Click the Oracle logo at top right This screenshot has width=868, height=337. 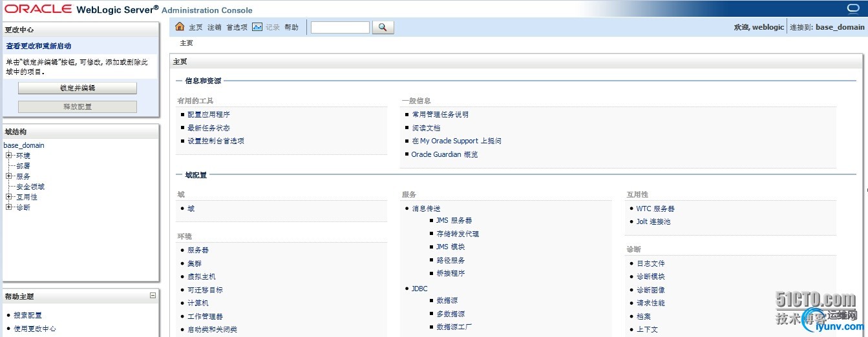[x=854, y=8]
